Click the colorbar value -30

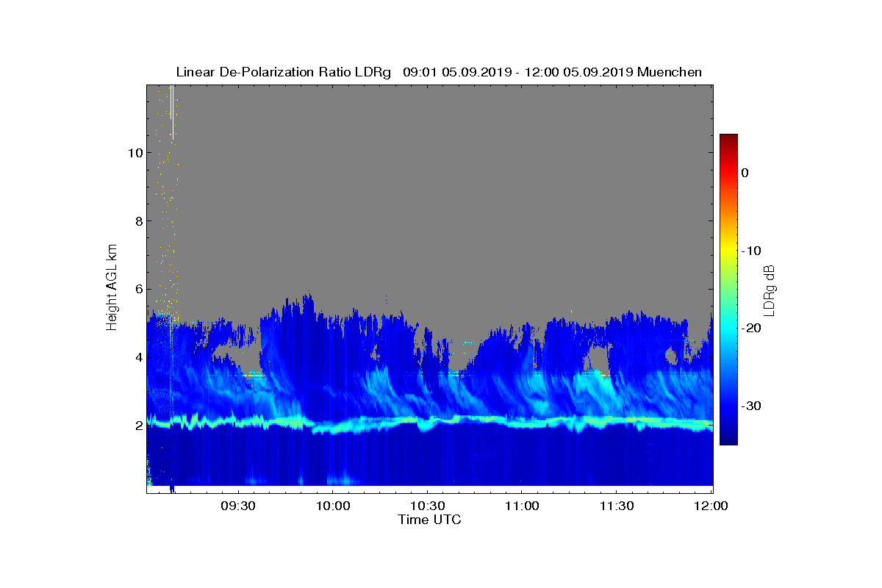[750, 406]
